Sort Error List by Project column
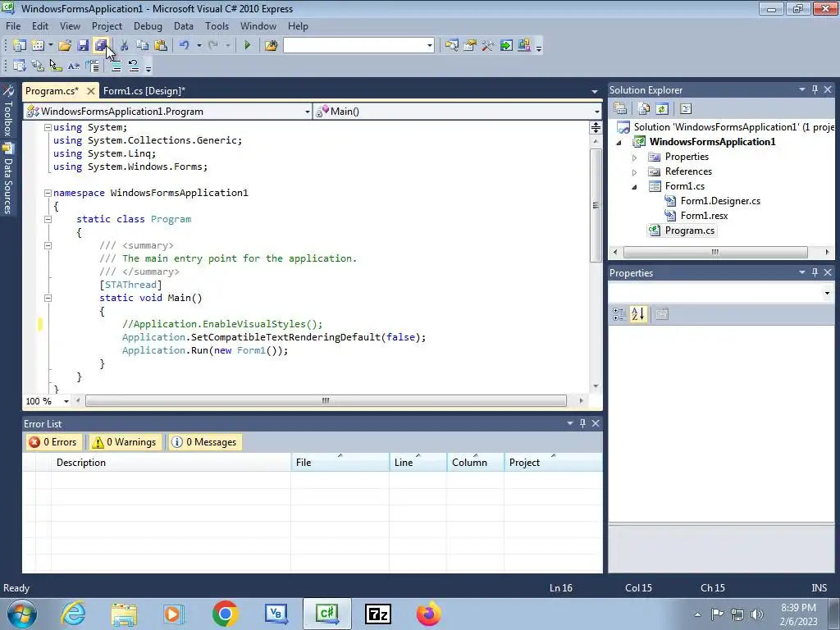Image resolution: width=840 pixels, height=630 pixels. pos(554,463)
